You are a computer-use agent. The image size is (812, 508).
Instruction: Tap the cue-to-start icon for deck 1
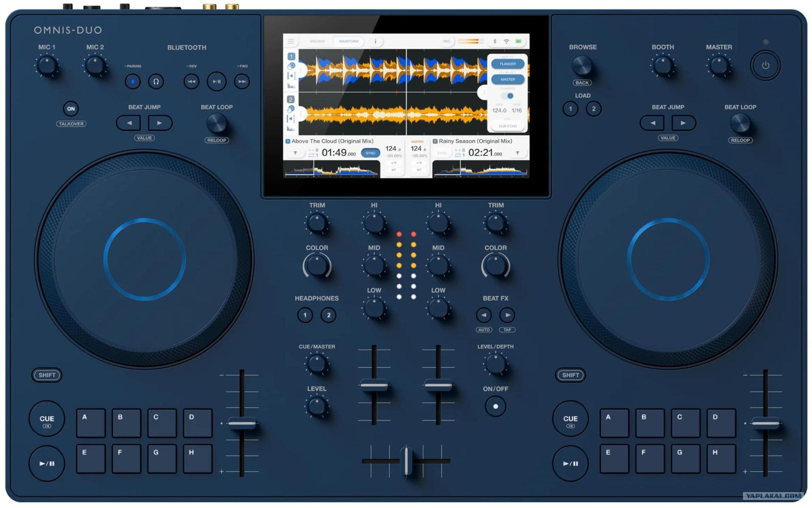(x=291, y=76)
